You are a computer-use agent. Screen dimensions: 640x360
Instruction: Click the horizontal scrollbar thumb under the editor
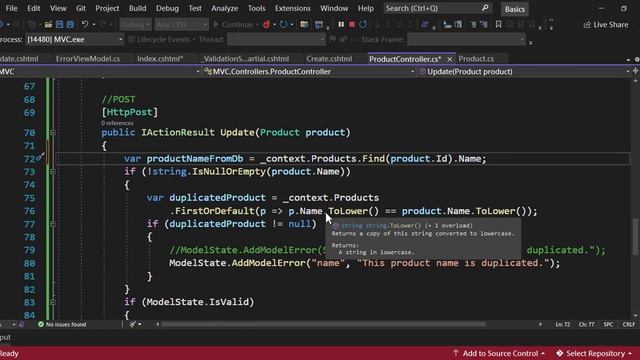323,324
